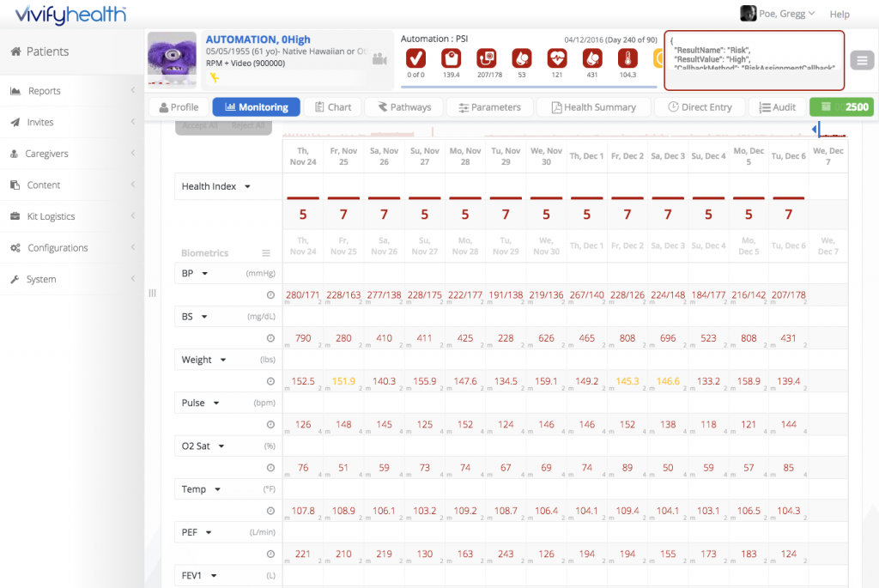Open the Direct Entry tab
This screenshot has height=588, width=879.
(x=700, y=107)
